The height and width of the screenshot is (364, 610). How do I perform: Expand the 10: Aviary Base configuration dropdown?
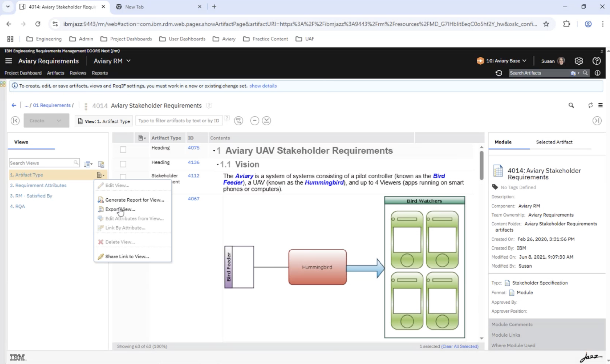503,61
